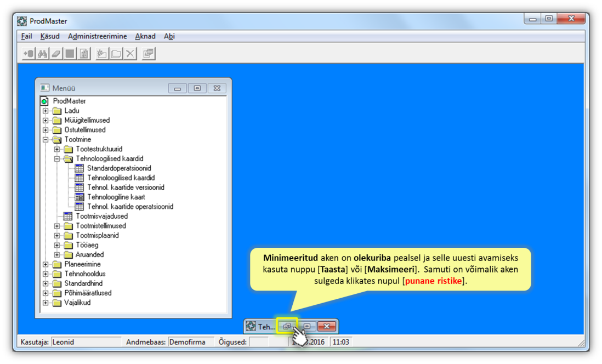Expand the Vajalikud node
602x364 pixels.
[46, 303]
